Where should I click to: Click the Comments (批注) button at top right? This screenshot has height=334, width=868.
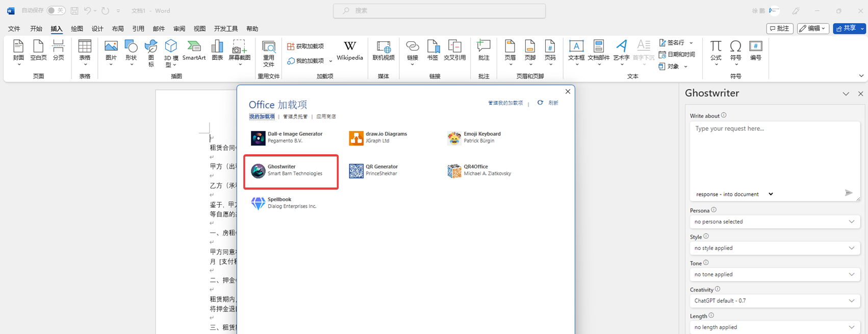[x=780, y=29]
